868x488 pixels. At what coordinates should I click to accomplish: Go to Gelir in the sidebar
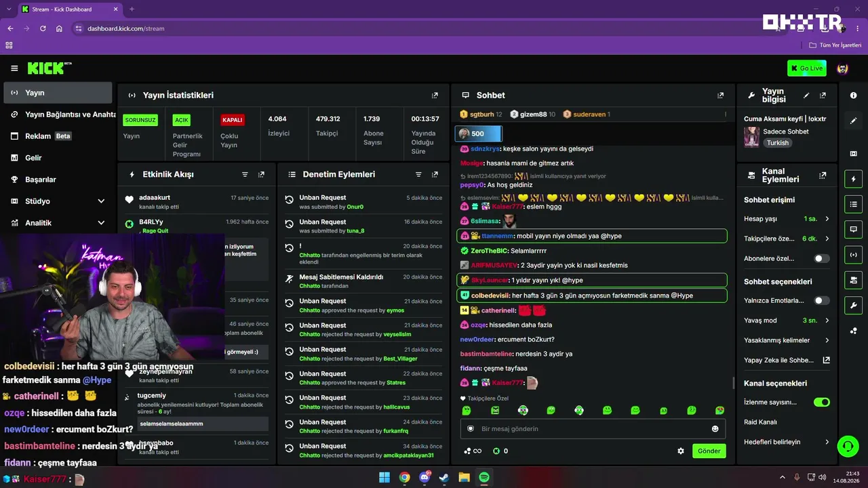[x=57, y=158]
